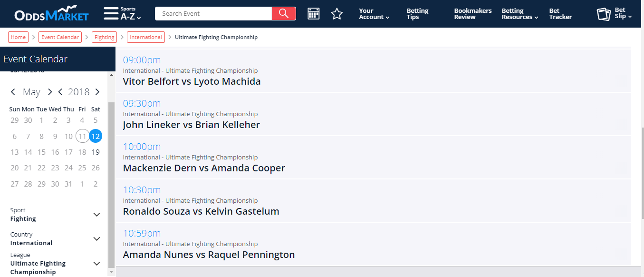Go to previous year arrow before 2018

(x=60, y=92)
